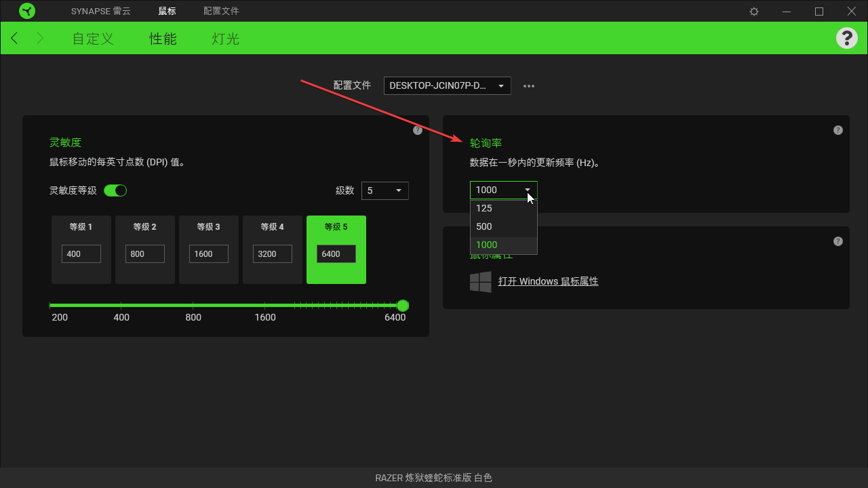Open the 级数 dropdown
Viewport: 868px width, 488px height.
tap(384, 190)
